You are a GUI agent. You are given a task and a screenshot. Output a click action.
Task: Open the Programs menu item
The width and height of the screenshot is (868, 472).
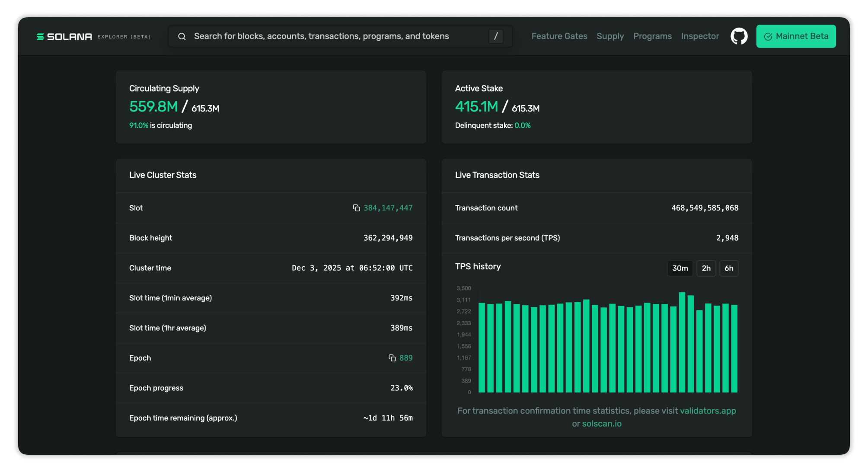(652, 36)
